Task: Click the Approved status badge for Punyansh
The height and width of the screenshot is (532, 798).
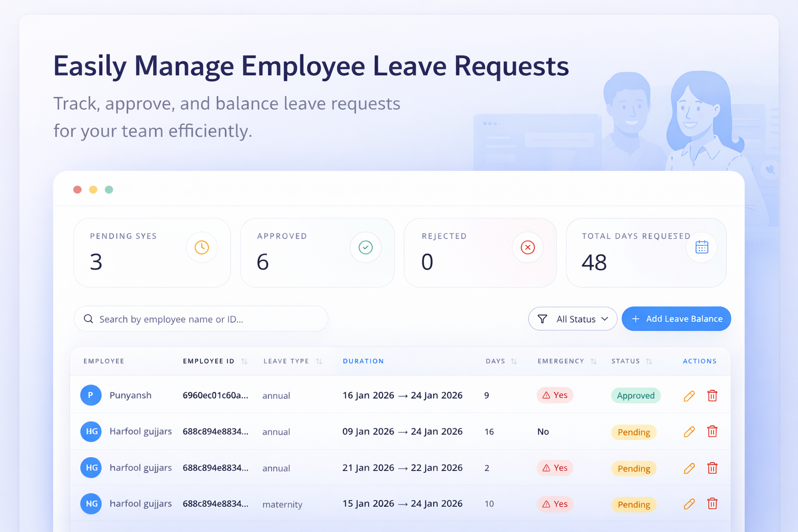Action: click(635, 396)
